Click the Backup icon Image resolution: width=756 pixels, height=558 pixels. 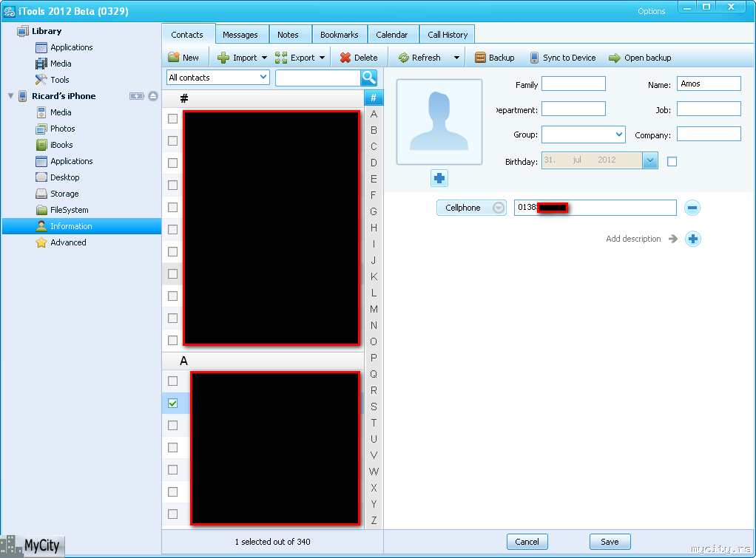[480, 58]
